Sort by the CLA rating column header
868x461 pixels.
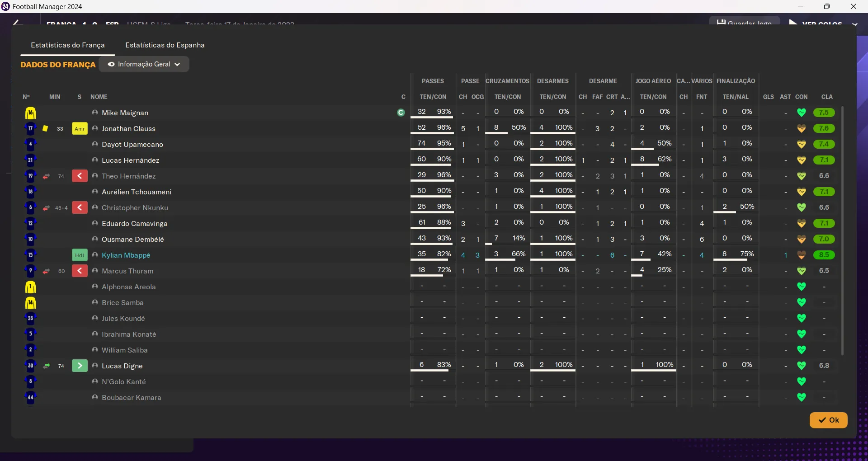pyautogui.click(x=827, y=97)
